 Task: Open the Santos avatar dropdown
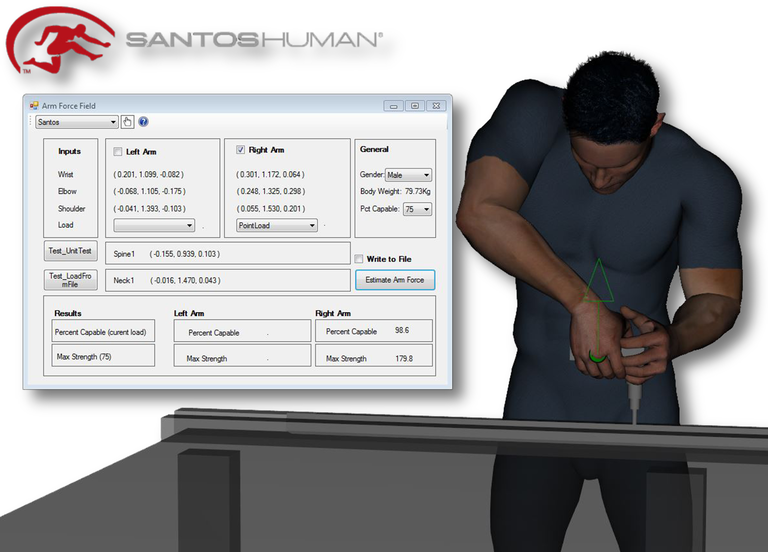tap(76, 122)
